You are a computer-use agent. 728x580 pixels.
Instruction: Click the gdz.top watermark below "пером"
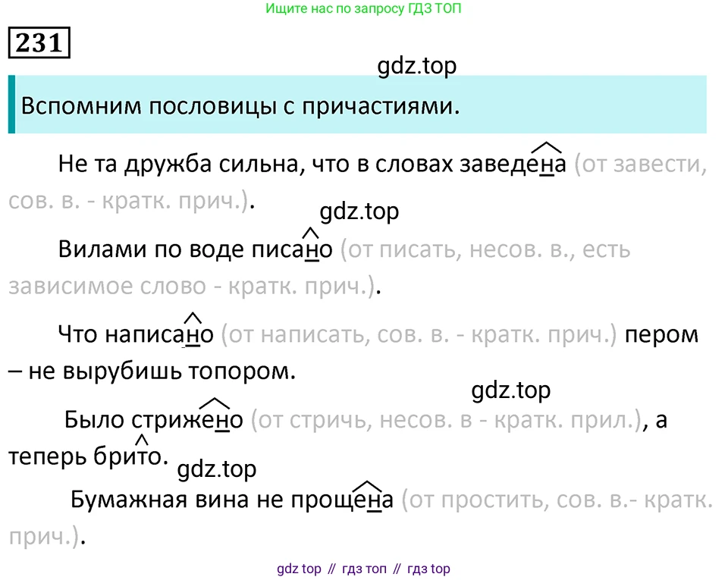point(510,391)
